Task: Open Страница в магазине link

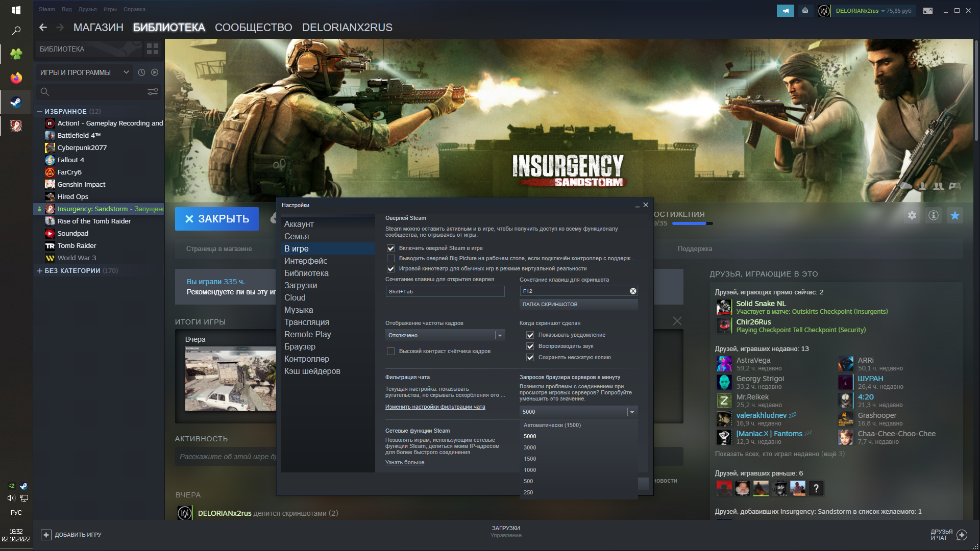Action: [x=219, y=248]
